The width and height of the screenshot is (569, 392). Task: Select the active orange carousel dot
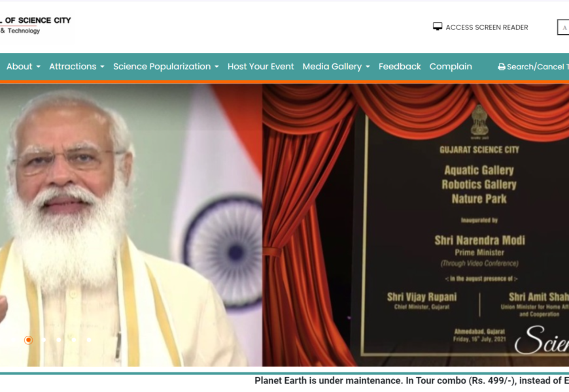28,340
